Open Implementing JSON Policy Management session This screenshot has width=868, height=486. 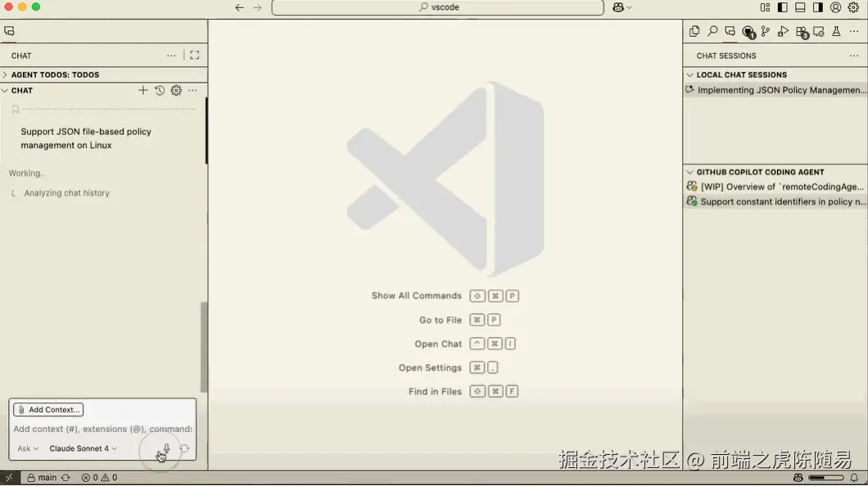point(775,90)
